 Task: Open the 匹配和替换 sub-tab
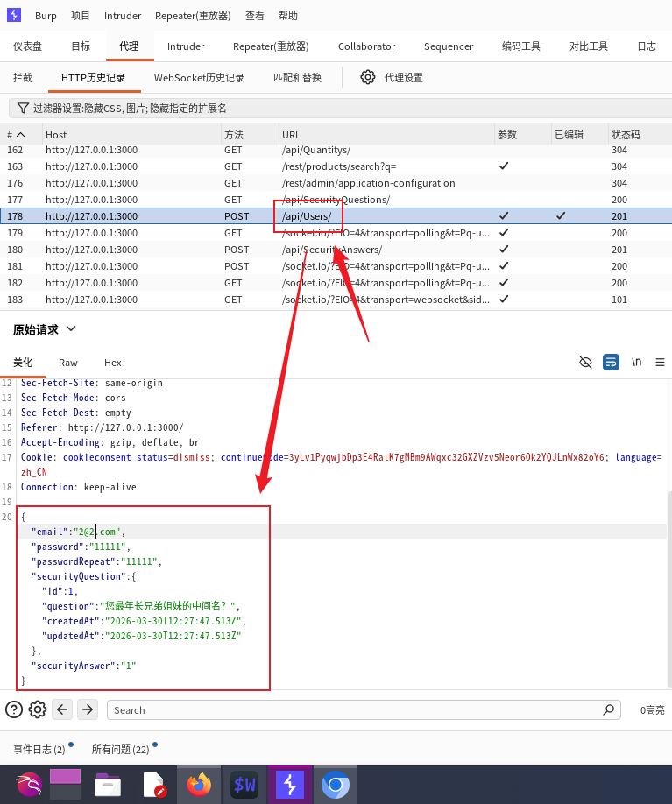[297, 77]
